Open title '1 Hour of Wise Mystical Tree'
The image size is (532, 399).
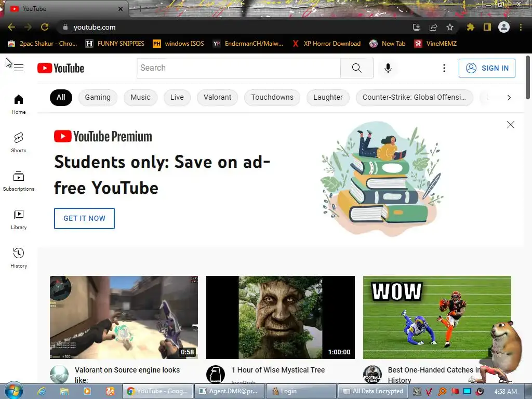278,370
